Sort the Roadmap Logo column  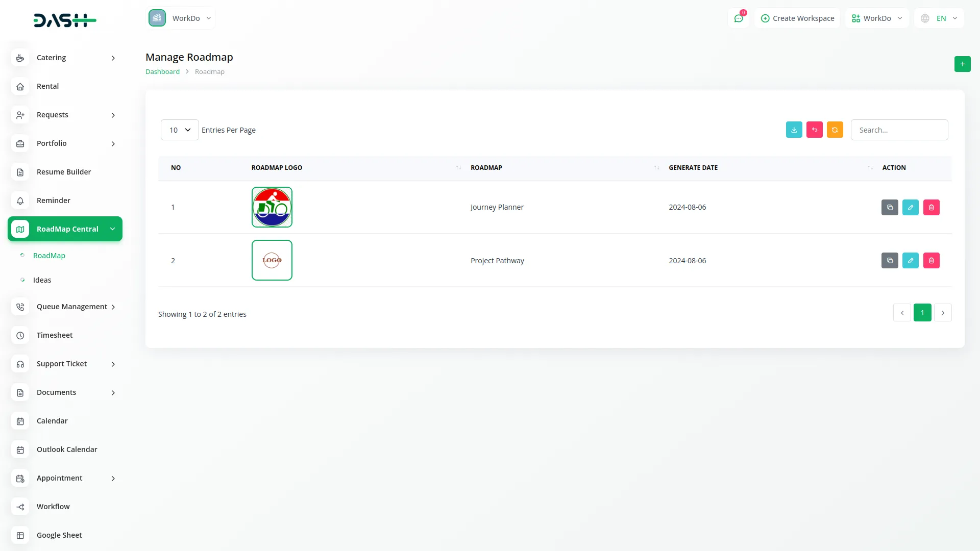[x=458, y=167]
